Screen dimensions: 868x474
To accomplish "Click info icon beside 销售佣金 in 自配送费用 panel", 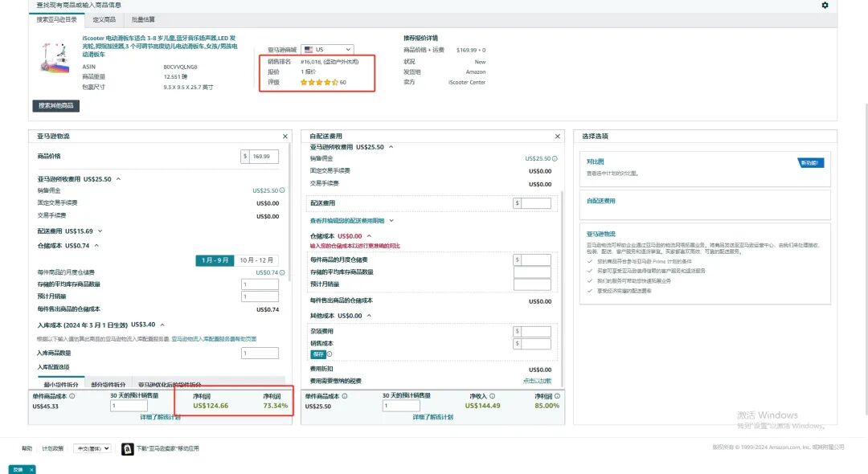I will tap(555, 159).
